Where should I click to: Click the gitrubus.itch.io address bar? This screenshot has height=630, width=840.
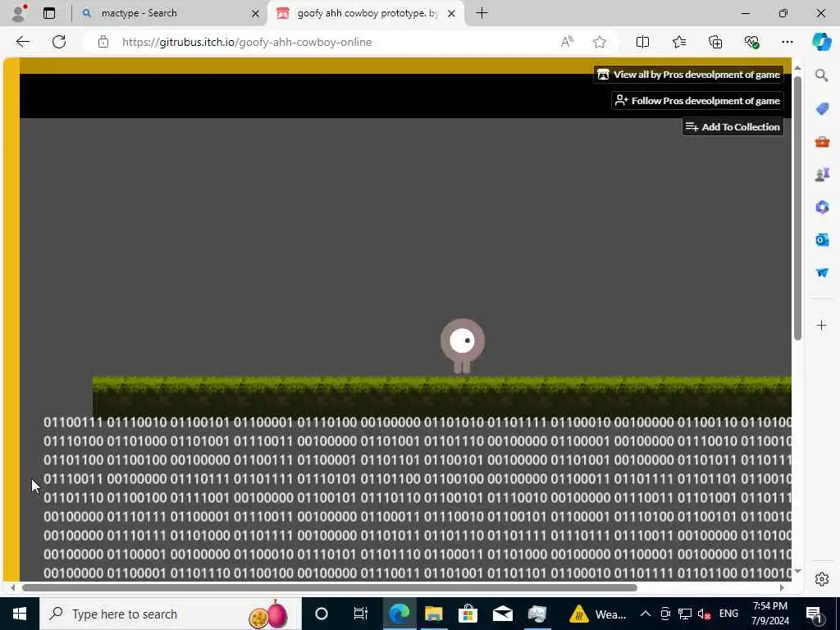point(247,42)
